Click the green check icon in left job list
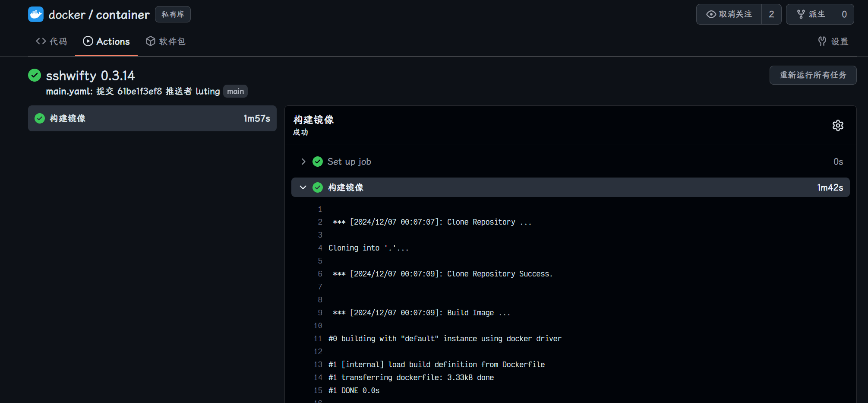Screen dimensions: 868x403 (x=40, y=118)
